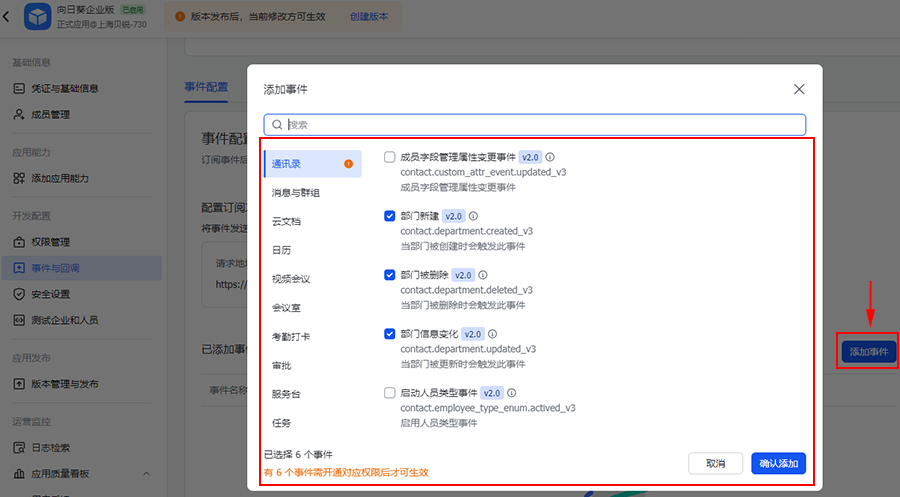Uncheck the 部门被删除 checkbox
900x497 pixels.
pyautogui.click(x=390, y=275)
